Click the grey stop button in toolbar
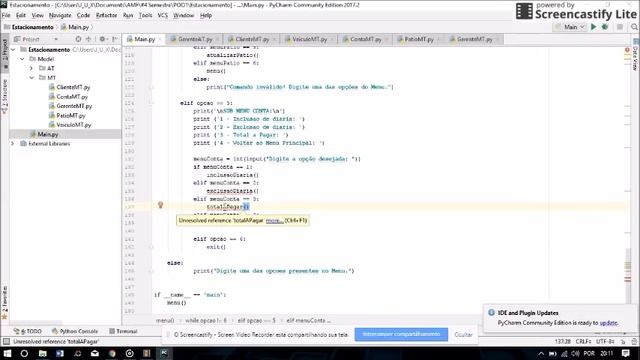The width and height of the screenshot is (640, 360). pos(620,27)
